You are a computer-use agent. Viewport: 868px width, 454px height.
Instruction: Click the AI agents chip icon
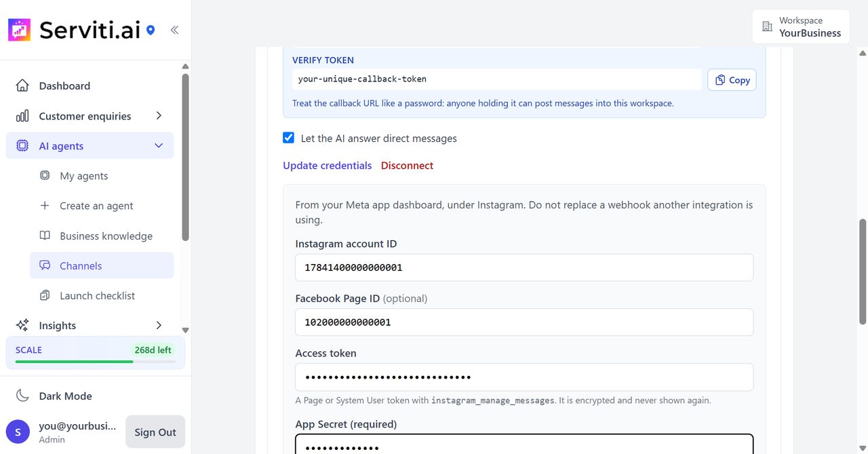pyautogui.click(x=22, y=146)
